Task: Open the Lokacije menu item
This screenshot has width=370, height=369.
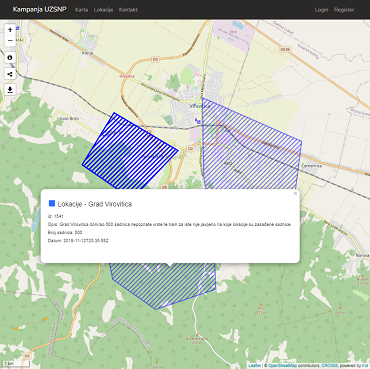Action: pos(103,10)
